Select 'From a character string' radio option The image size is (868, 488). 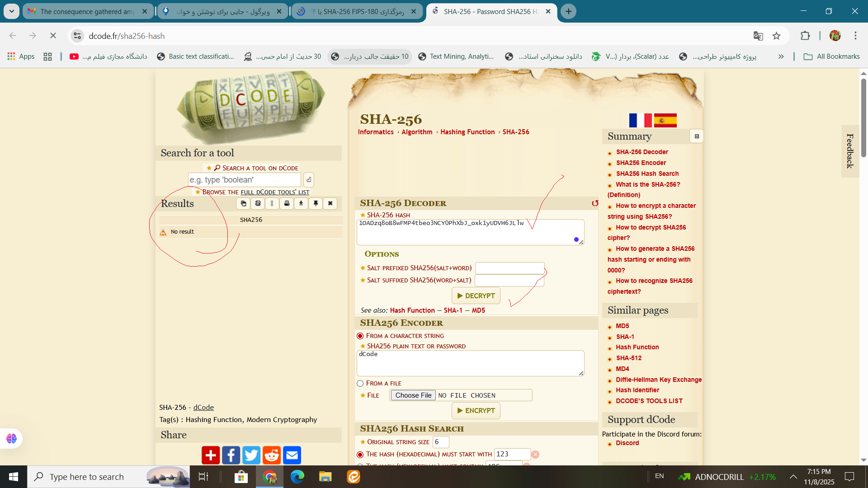(x=360, y=336)
